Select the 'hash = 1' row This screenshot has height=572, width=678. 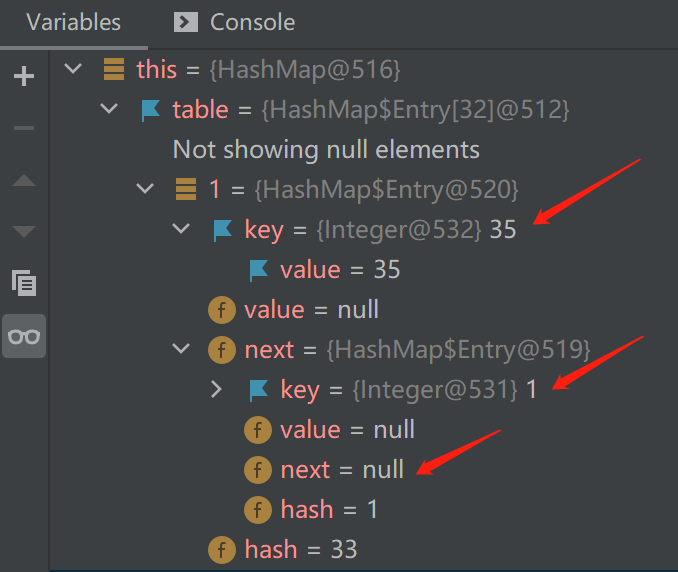[x=329, y=509]
